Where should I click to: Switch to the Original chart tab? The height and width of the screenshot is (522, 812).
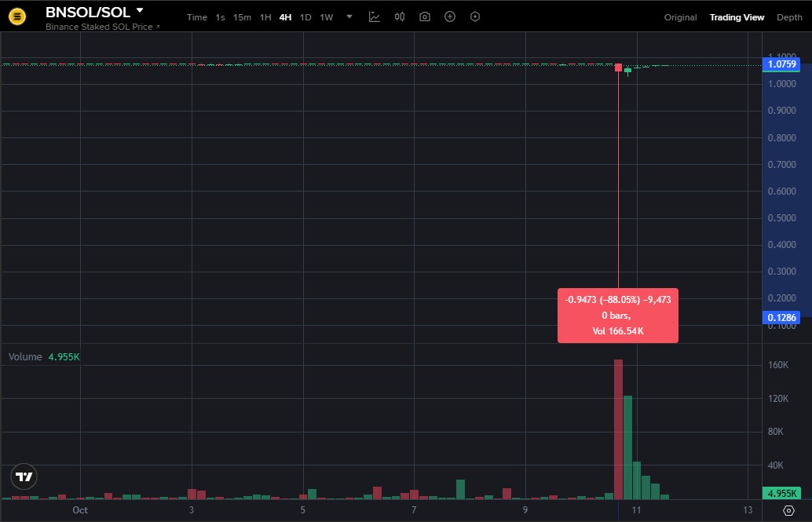680,17
